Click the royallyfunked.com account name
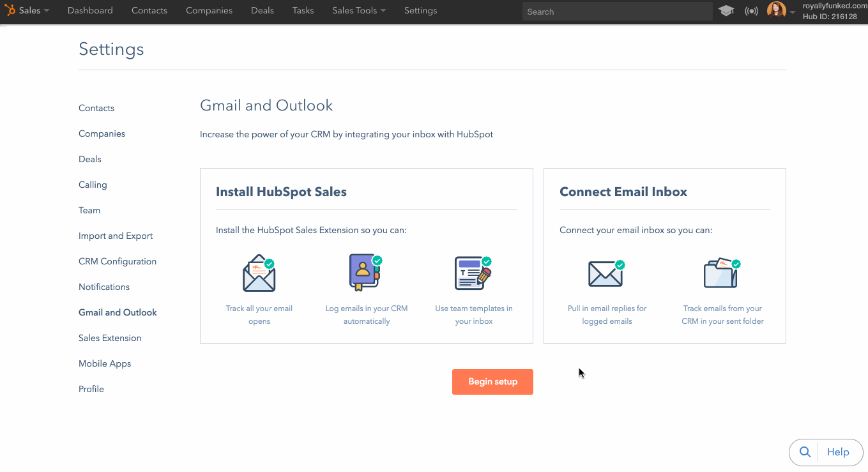Image resolution: width=868 pixels, height=472 pixels. pos(835,6)
